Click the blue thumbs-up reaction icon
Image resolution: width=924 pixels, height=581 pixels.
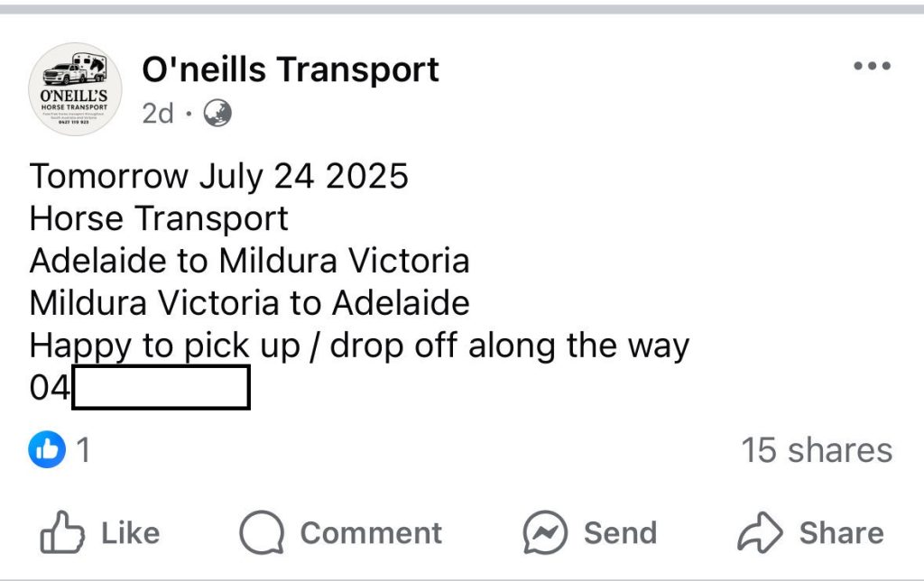47,450
